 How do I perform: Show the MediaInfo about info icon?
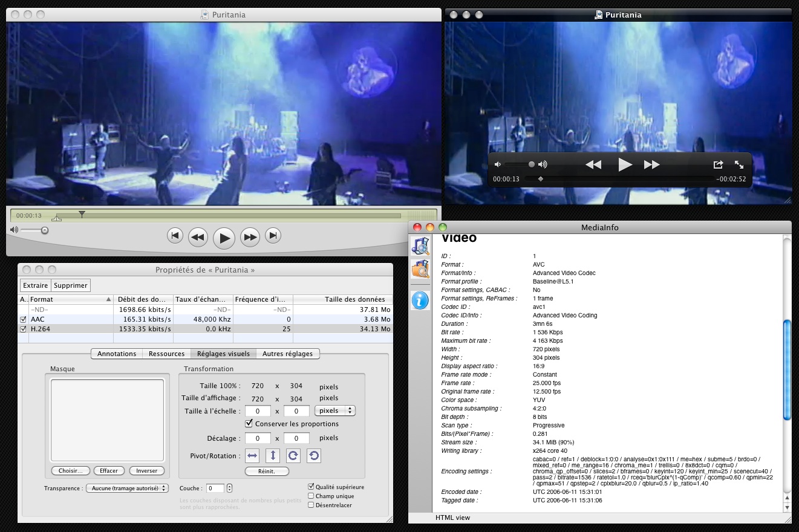[420, 300]
